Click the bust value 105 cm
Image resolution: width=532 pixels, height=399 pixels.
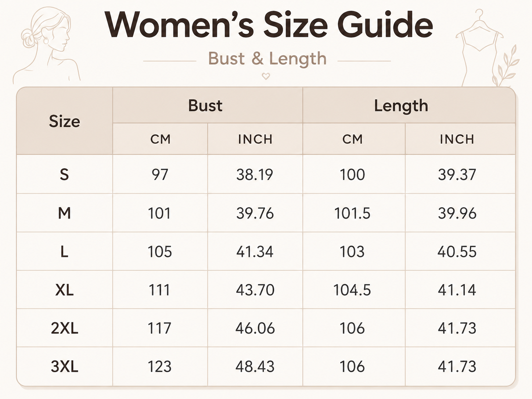[x=160, y=252]
